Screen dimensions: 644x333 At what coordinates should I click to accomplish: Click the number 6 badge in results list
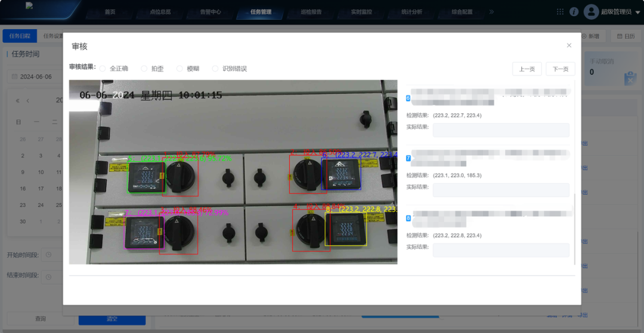(408, 98)
